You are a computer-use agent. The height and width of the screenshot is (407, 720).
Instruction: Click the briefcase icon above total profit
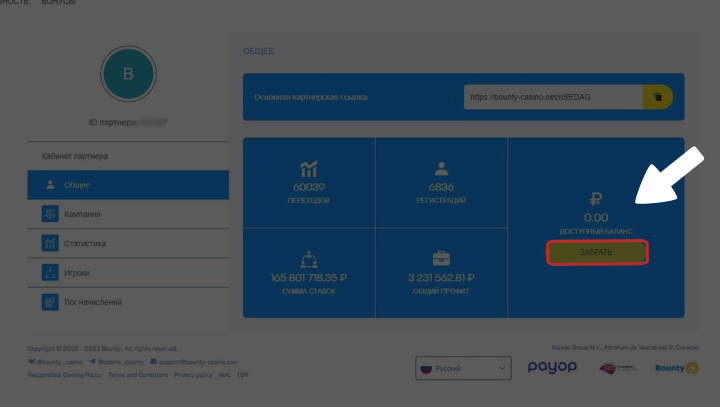click(x=441, y=258)
